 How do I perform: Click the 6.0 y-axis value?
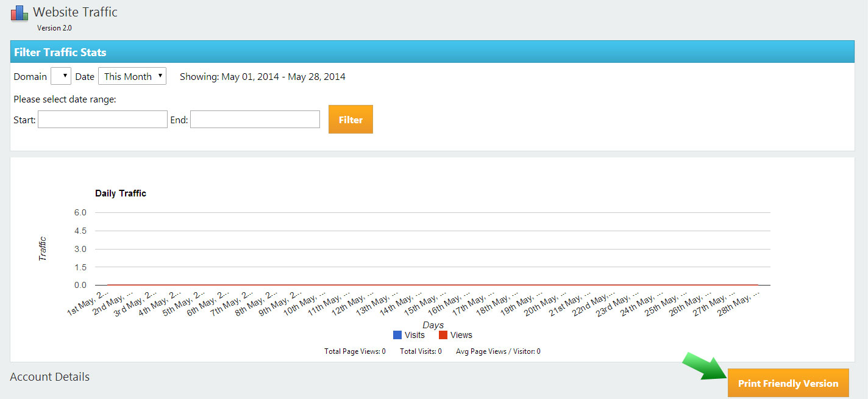(80, 212)
